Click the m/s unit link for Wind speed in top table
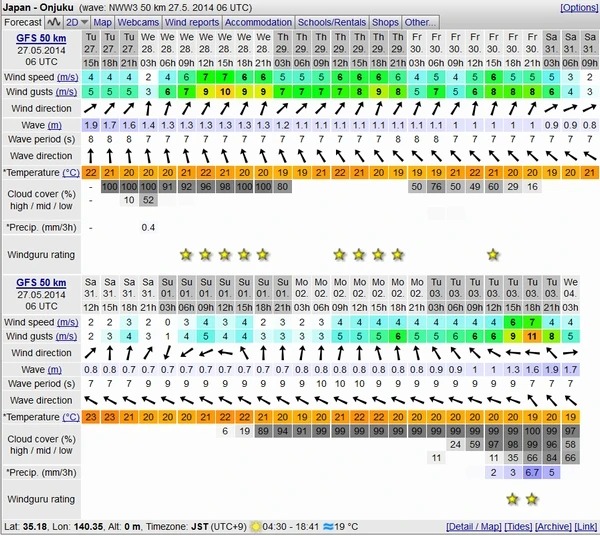 tap(67, 78)
